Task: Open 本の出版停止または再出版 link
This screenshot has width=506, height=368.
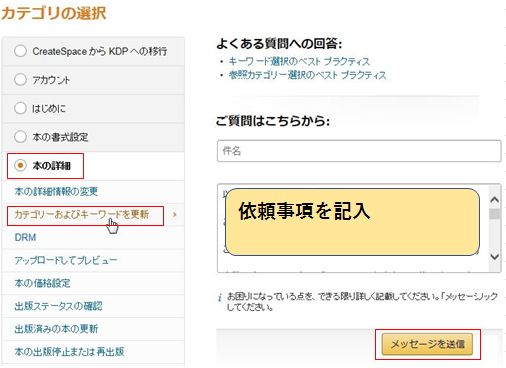Action: click(69, 351)
